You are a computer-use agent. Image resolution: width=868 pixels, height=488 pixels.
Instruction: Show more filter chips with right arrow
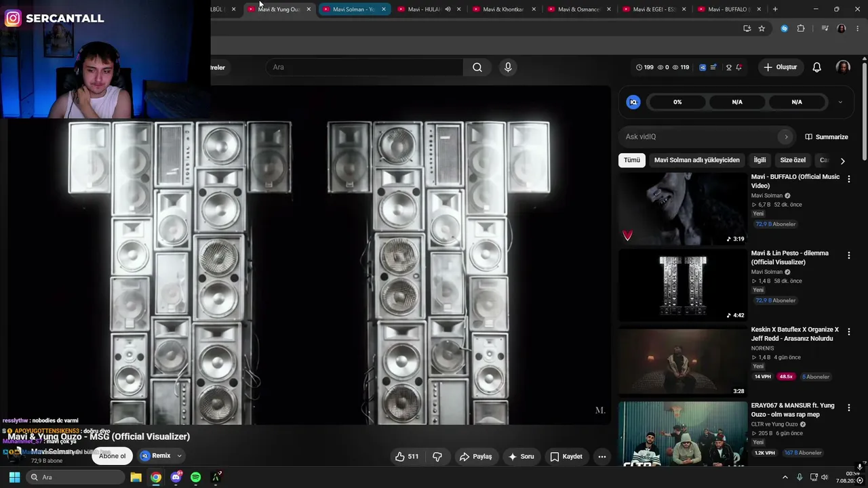(842, 161)
